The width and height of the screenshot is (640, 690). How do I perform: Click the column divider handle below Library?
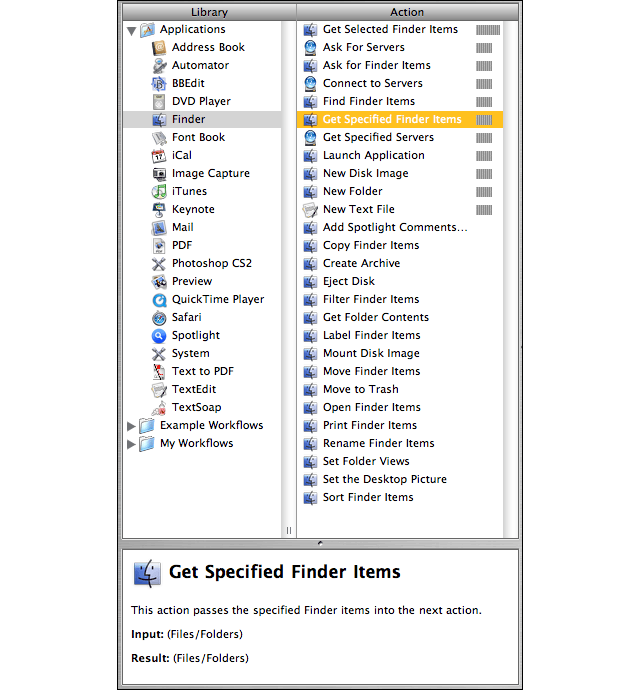click(x=289, y=530)
